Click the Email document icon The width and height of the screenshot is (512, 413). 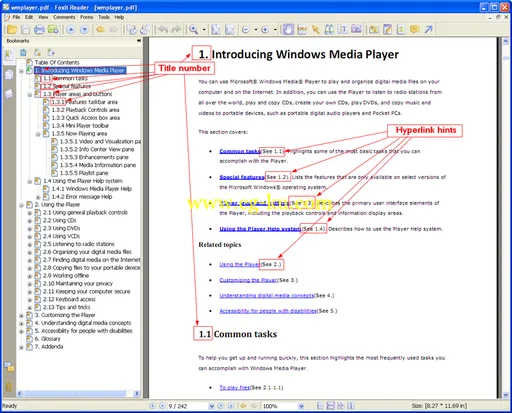pyautogui.click(x=53, y=30)
